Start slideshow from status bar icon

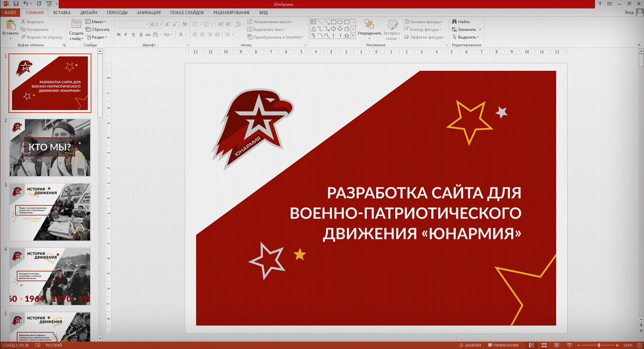(x=569, y=345)
